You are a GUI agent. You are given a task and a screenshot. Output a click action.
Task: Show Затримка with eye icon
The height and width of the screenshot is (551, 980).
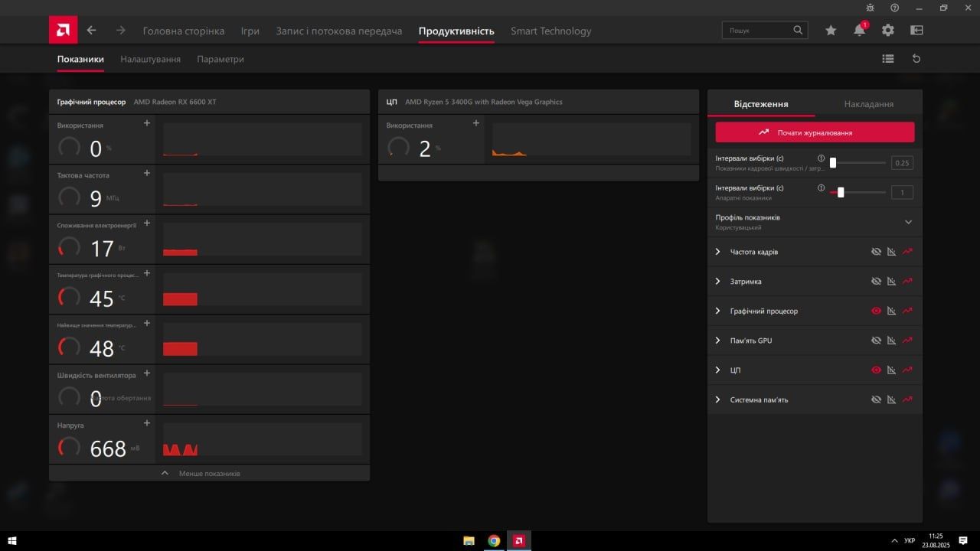(877, 282)
